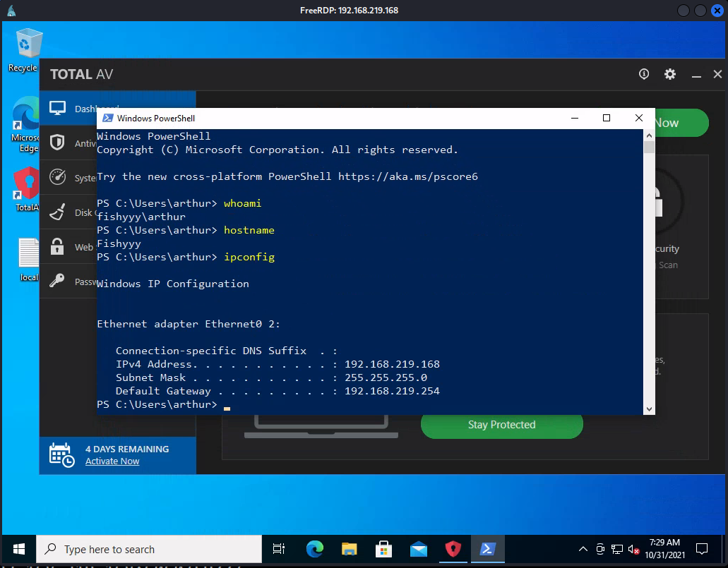Click PowerShell scrollbar up arrow
Screen dimensions: 728x568
[649, 135]
